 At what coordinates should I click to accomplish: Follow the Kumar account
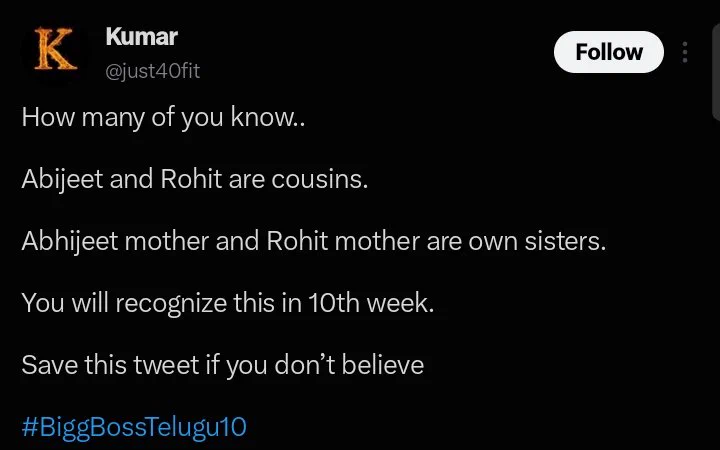[x=608, y=52]
